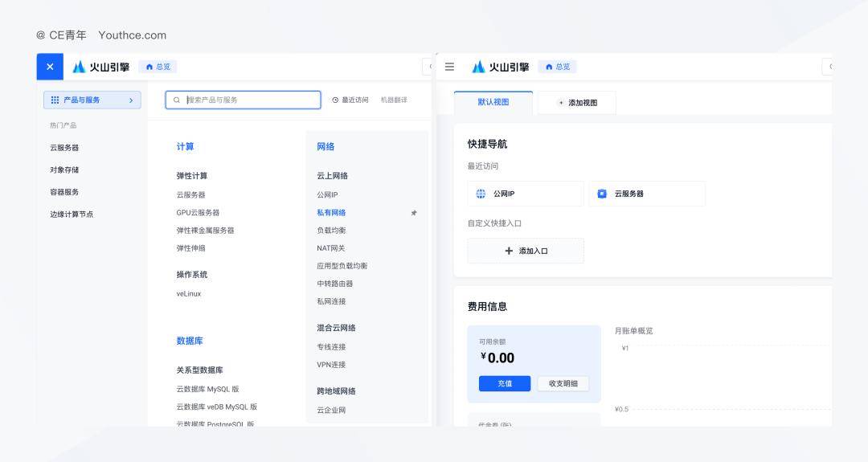Open 对象存储 in the sidebar

point(64,170)
